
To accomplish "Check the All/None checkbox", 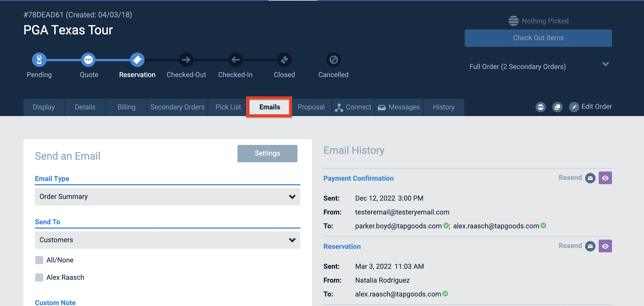I will 39,260.
